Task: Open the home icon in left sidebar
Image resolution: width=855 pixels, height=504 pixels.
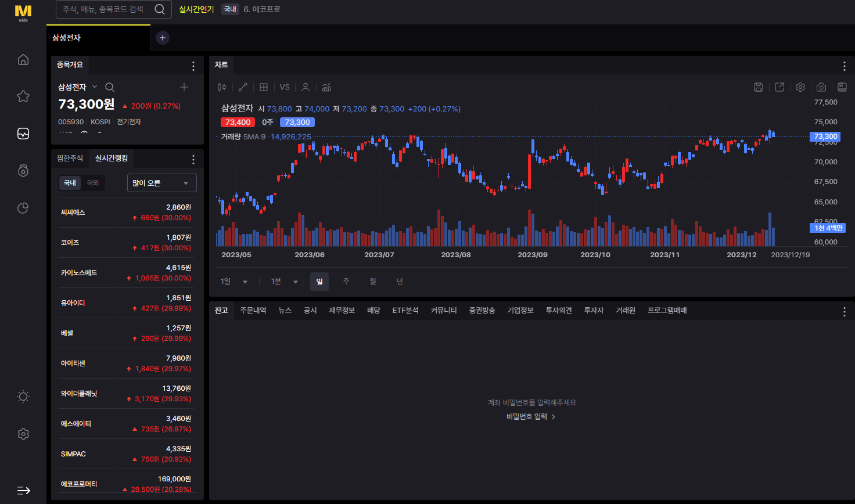Action: (x=23, y=59)
